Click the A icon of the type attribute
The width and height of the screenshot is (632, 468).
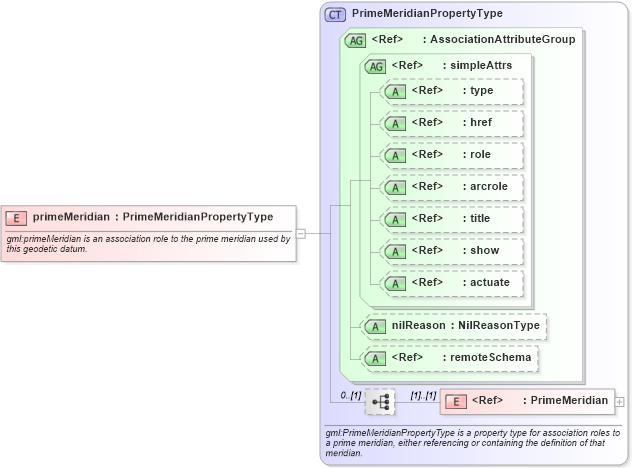395,92
